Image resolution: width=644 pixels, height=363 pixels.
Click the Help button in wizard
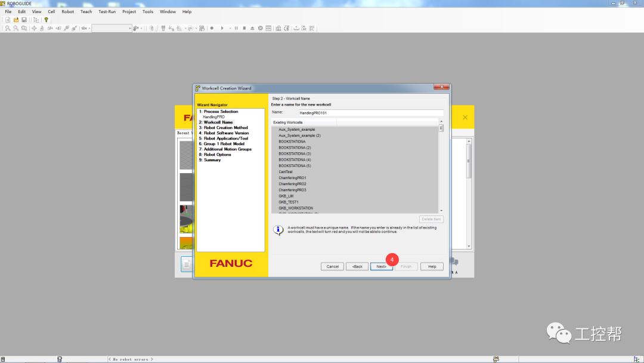tap(432, 266)
